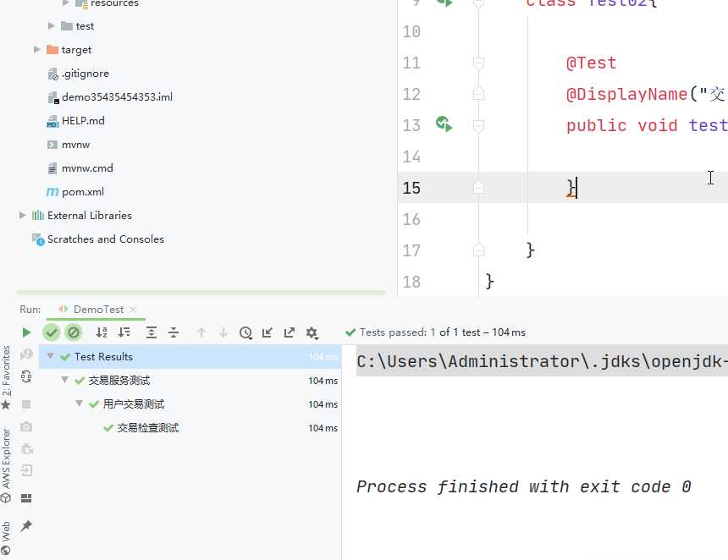The width and height of the screenshot is (728, 560).
Task: Click fold marker at line 17
Action: point(478,250)
